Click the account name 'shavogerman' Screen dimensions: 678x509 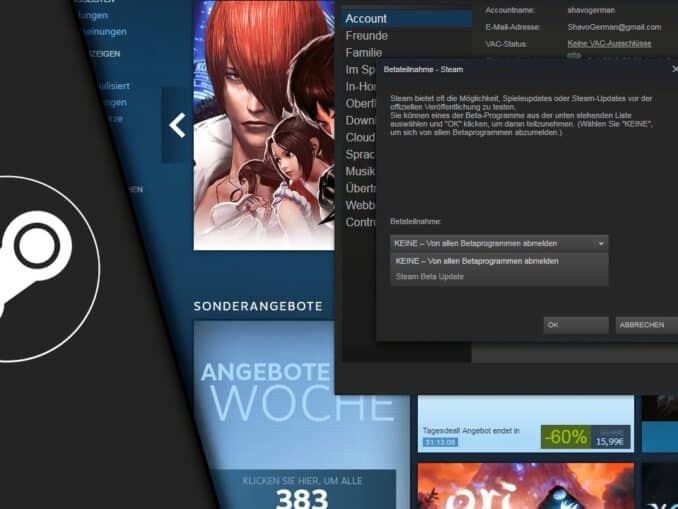click(591, 10)
